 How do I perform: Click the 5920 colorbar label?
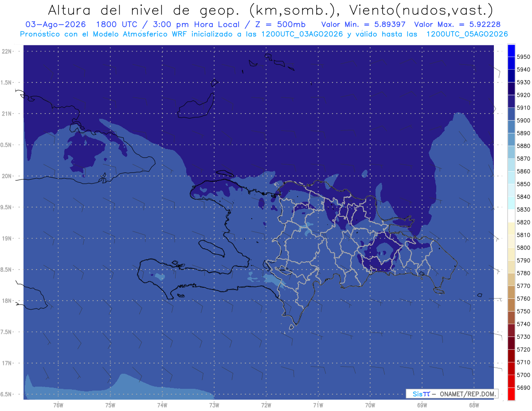(523, 95)
